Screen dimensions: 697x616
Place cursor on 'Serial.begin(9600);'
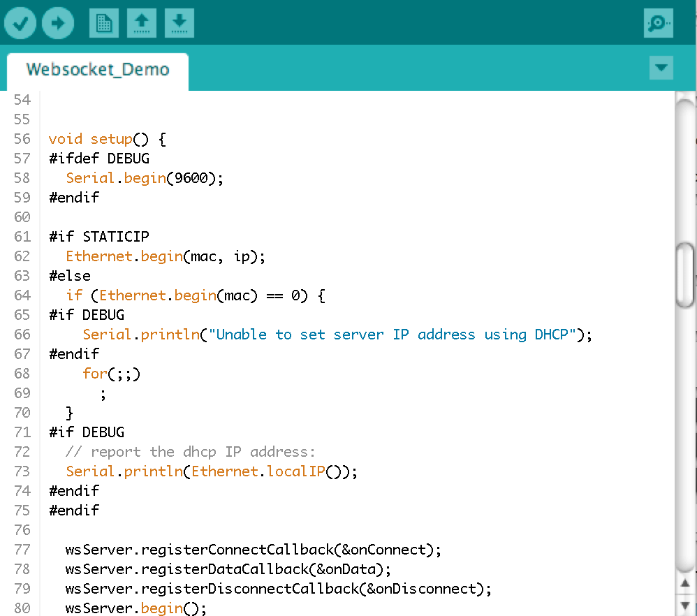click(x=145, y=178)
